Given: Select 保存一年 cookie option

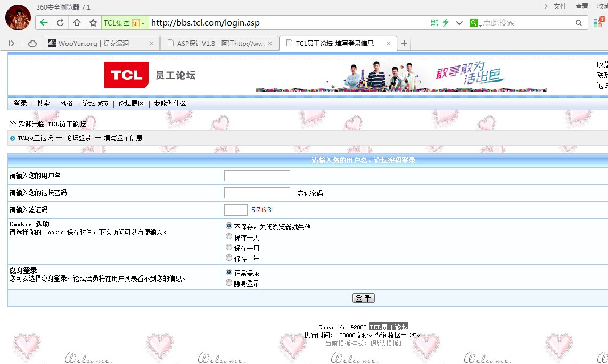Looking at the screenshot, I should tap(229, 258).
